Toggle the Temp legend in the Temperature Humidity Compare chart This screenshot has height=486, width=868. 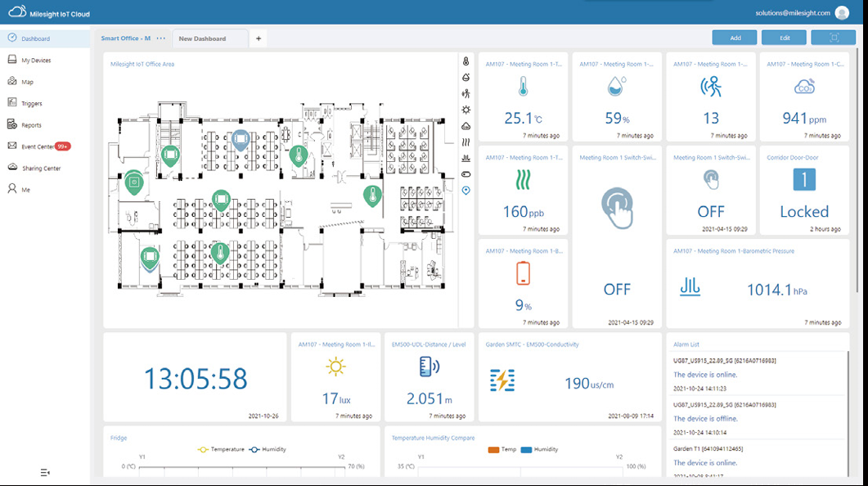[502, 449]
